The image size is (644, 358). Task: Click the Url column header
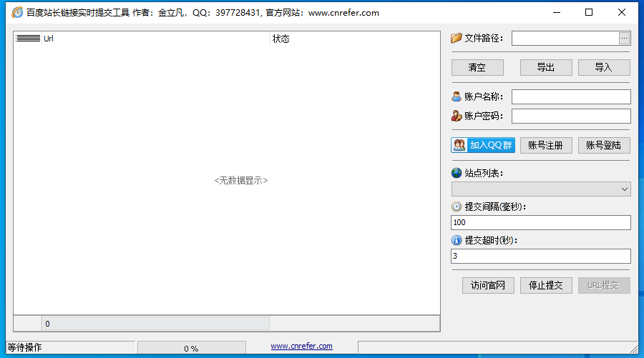coord(156,39)
